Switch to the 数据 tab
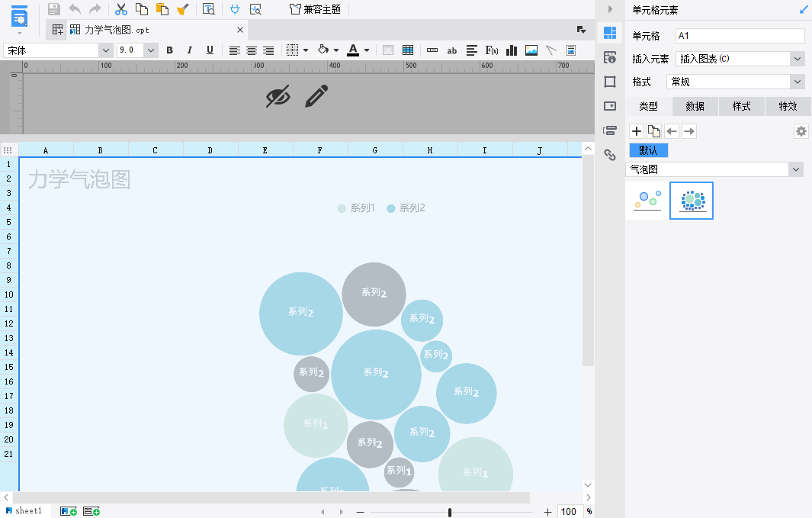812x518 pixels. [695, 106]
